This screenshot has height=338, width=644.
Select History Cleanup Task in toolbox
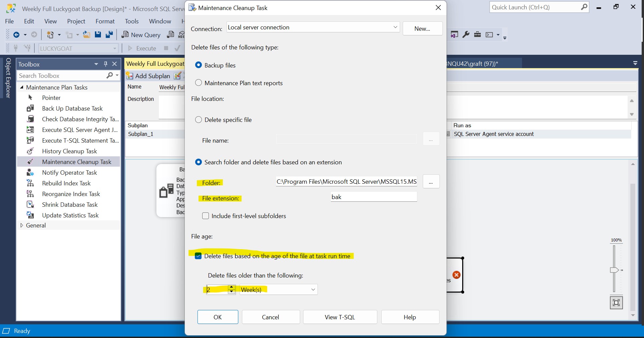click(69, 151)
